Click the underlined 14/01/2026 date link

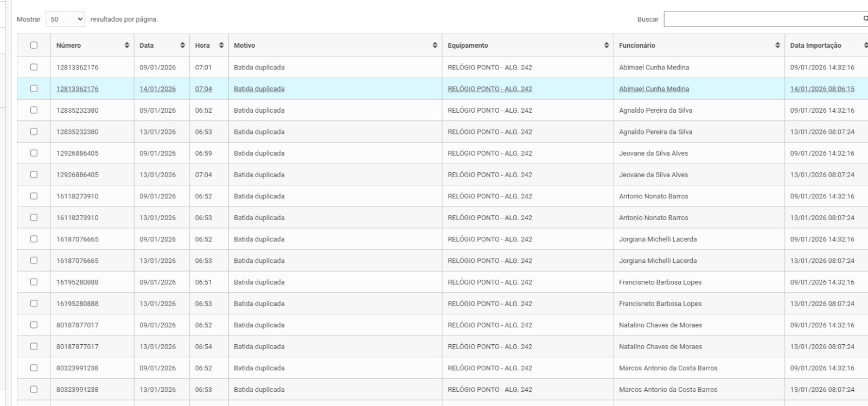coord(157,89)
